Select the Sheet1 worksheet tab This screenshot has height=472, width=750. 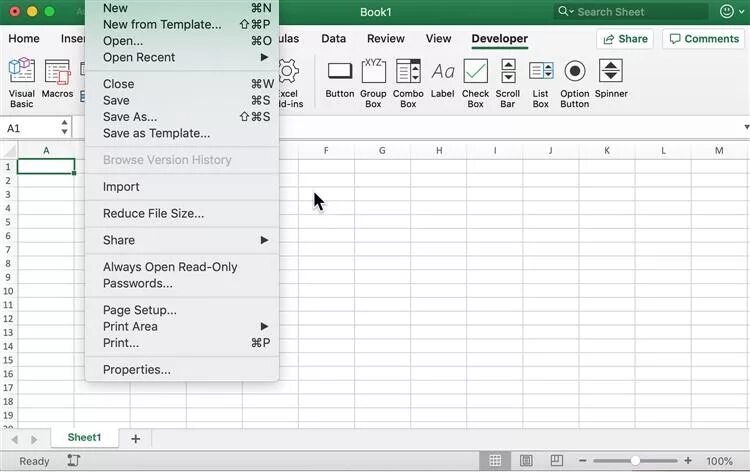tap(84, 438)
